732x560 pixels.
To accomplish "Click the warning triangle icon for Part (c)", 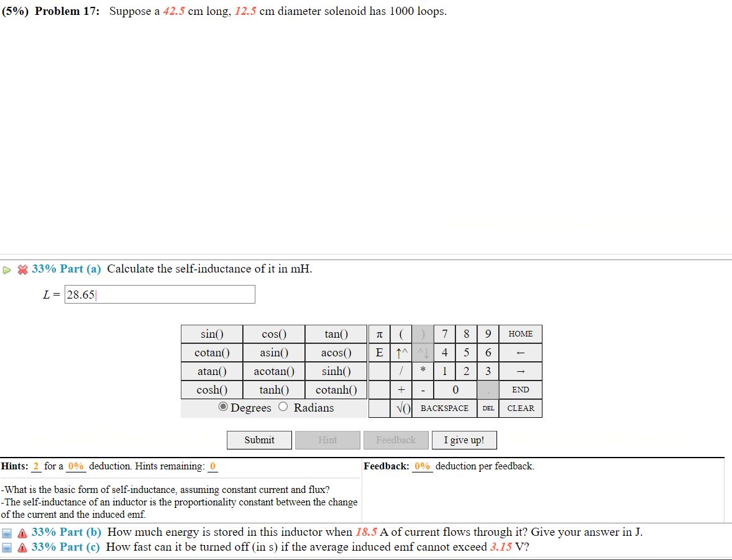I will click(22, 547).
